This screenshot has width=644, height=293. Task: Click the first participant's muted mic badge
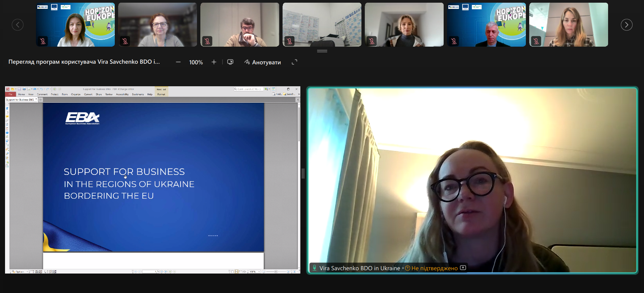click(43, 41)
